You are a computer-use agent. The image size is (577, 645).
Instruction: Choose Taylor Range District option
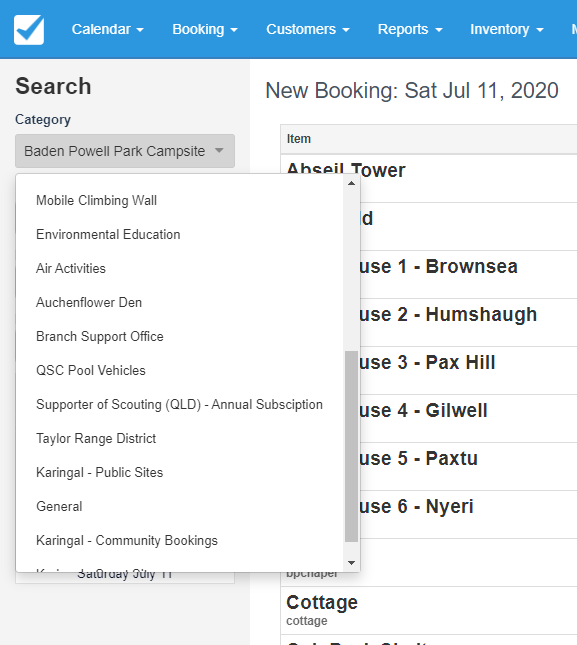180,439
